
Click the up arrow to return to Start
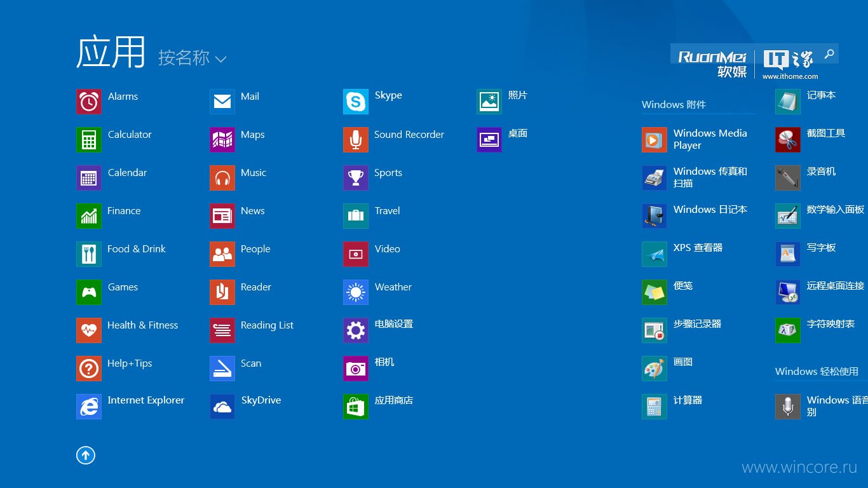point(86,455)
